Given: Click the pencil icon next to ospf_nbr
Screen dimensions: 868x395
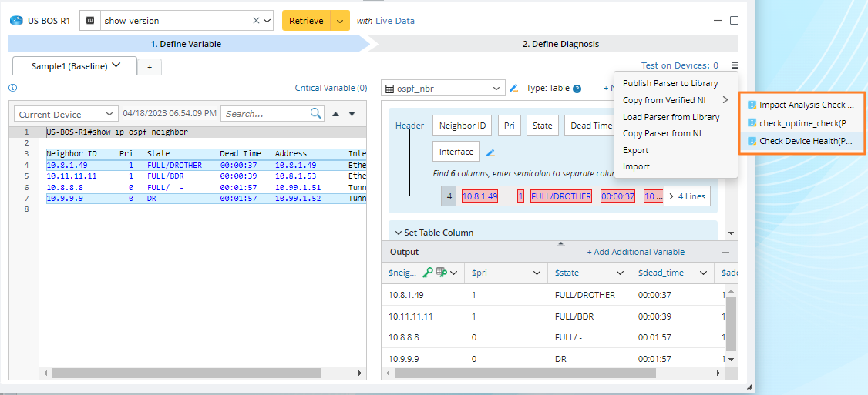Looking at the screenshot, I should [x=514, y=89].
